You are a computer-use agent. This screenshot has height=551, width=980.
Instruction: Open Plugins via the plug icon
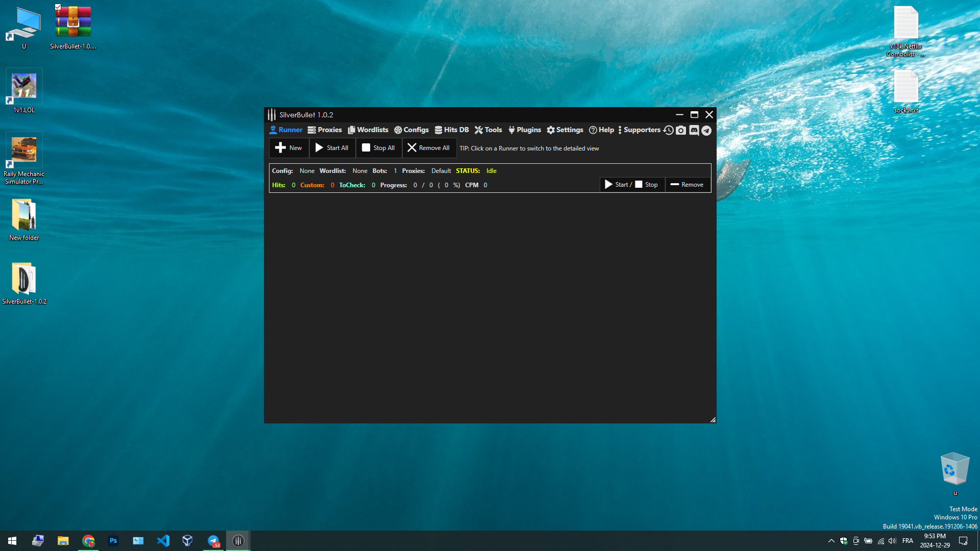(x=525, y=130)
